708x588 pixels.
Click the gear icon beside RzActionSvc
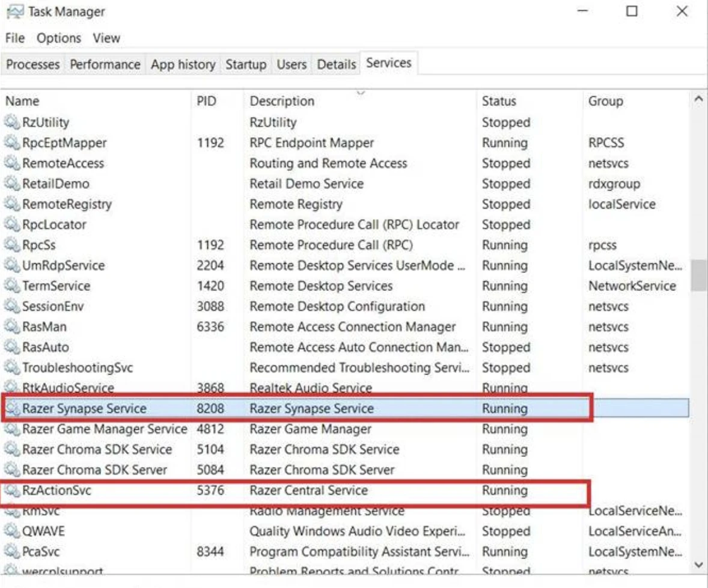[x=12, y=490]
